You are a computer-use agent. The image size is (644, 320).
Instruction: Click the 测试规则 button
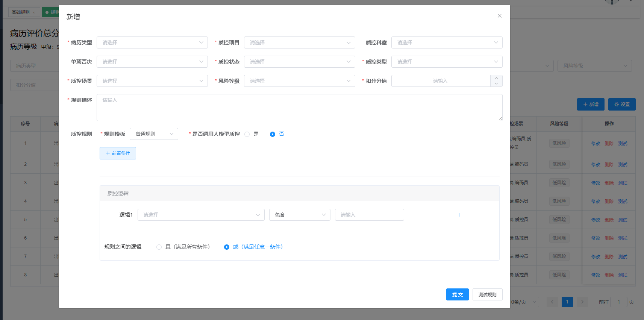click(488, 294)
